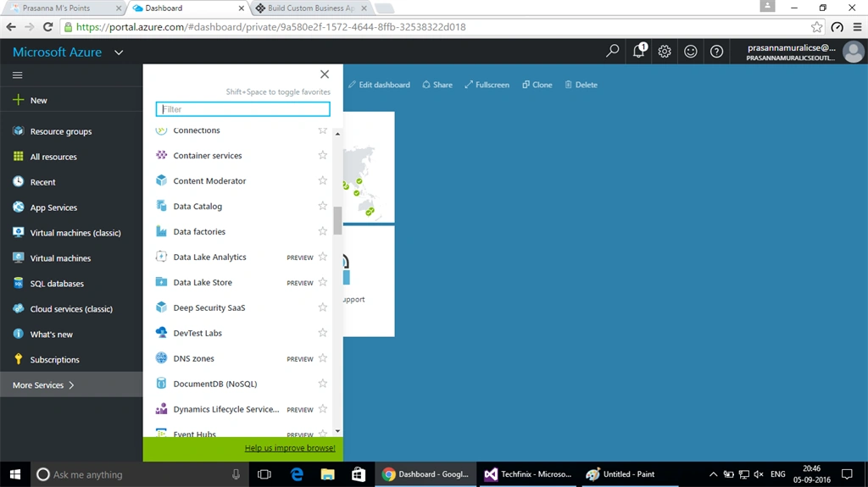Click the DocumentDB (NoSQL) icon

coord(161,384)
